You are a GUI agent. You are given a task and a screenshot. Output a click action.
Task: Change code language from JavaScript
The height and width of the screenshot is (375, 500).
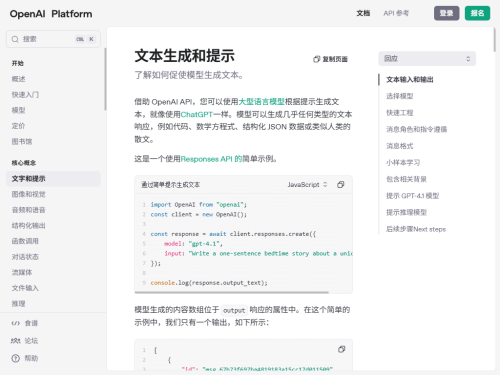307,185
